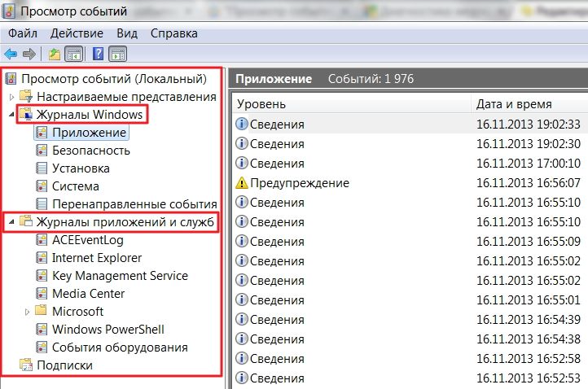Image resolution: width=588 pixels, height=389 pixels.
Task: Select the event at 16.11.2013 16:55:01
Action: (410, 299)
